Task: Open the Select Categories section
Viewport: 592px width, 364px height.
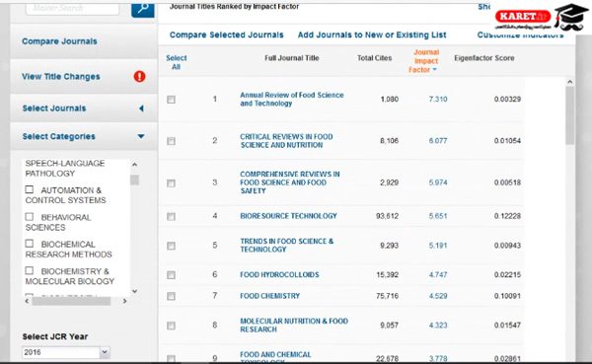Action: [x=58, y=136]
